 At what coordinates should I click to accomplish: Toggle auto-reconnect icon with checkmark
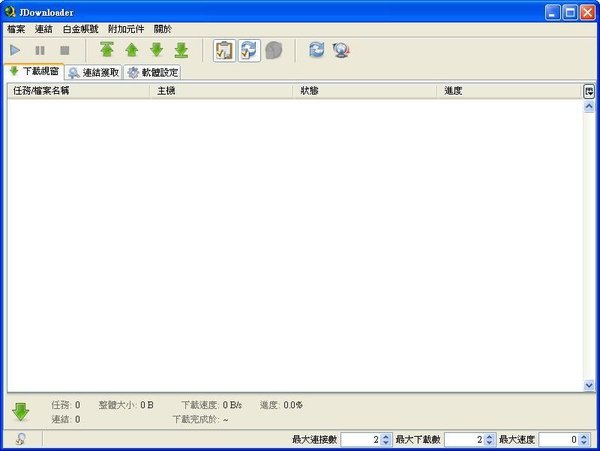pos(249,50)
